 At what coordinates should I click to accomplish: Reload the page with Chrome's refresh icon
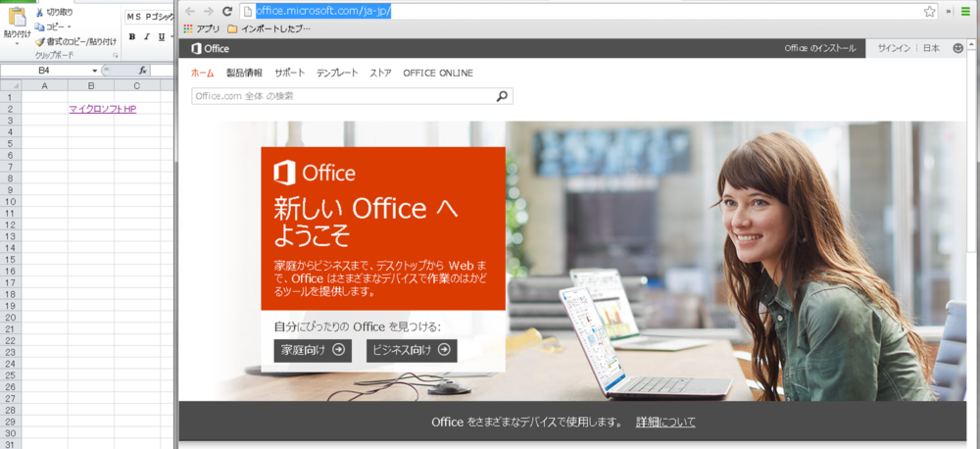tap(227, 11)
